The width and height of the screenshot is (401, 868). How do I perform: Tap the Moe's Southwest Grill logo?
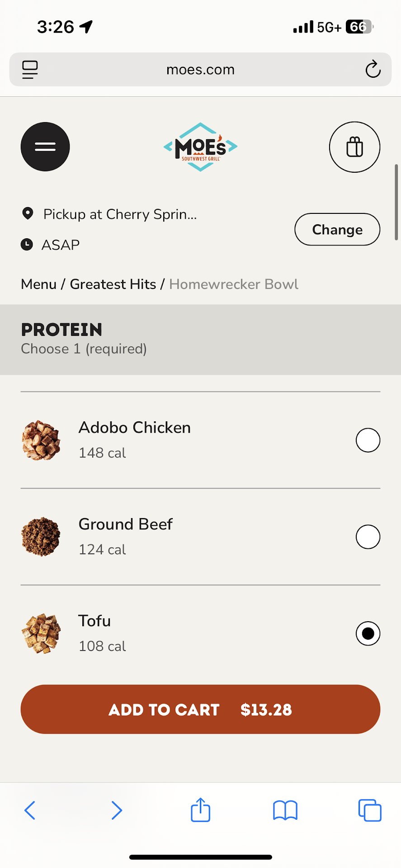click(200, 147)
